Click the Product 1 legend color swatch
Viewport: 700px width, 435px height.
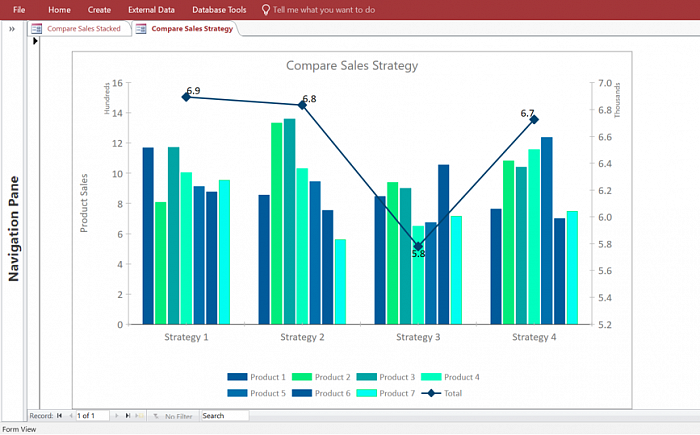[237, 377]
